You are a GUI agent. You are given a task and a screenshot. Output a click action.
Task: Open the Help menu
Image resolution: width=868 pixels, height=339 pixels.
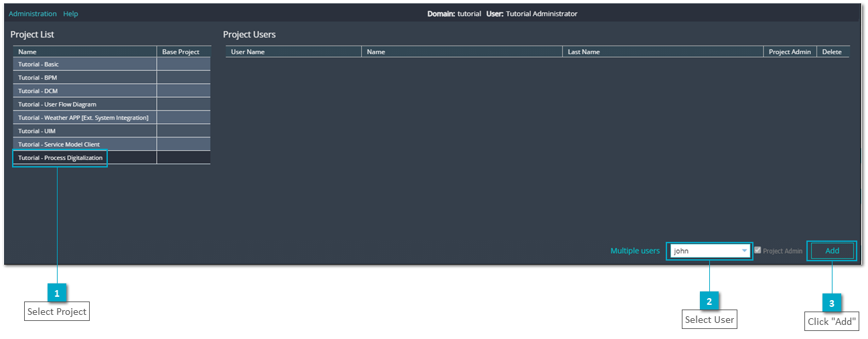pos(70,13)
